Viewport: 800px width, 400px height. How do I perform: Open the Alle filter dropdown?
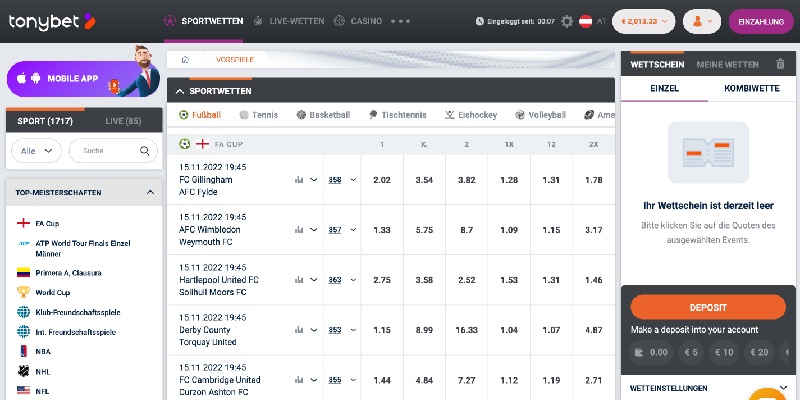[36, 151]
